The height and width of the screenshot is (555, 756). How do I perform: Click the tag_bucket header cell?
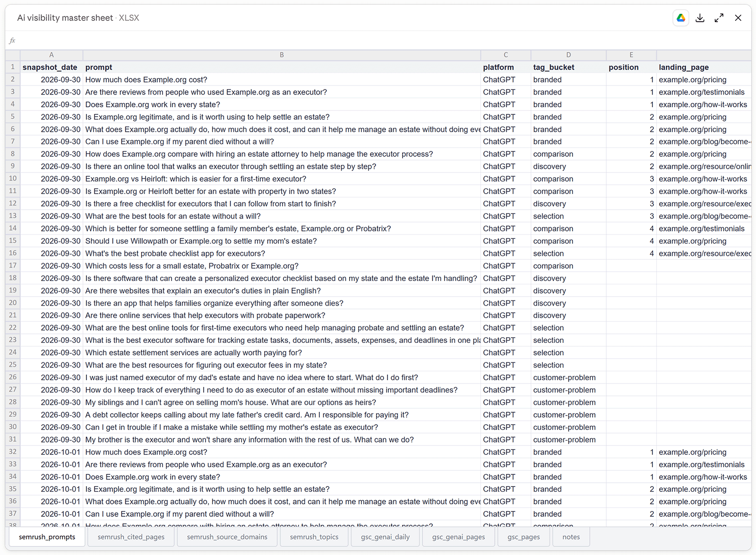click(568, 67)
